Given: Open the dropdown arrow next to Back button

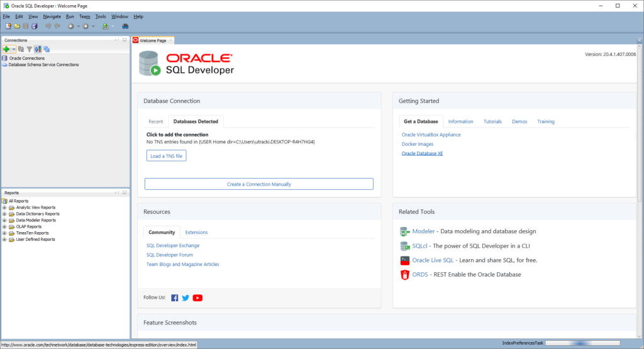Looking at the screenshot, I should (x=78, y=26).
